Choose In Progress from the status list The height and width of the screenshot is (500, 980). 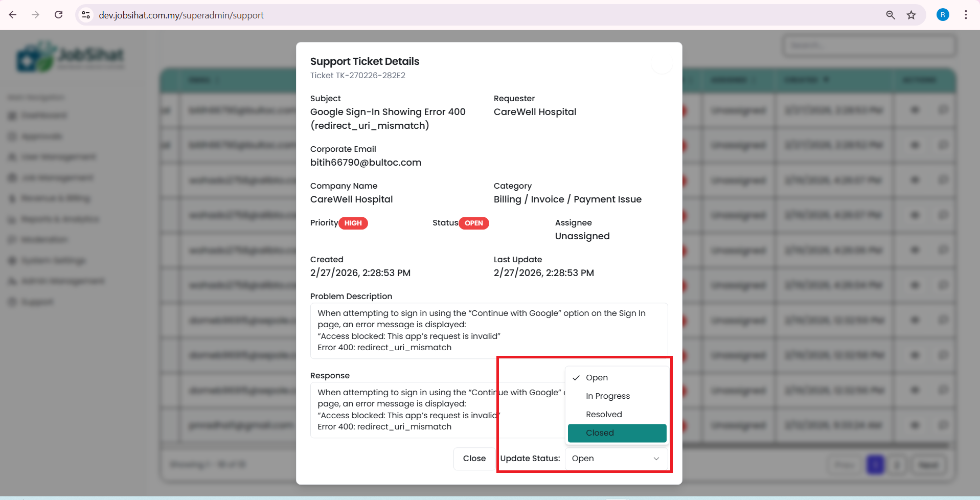607,396
